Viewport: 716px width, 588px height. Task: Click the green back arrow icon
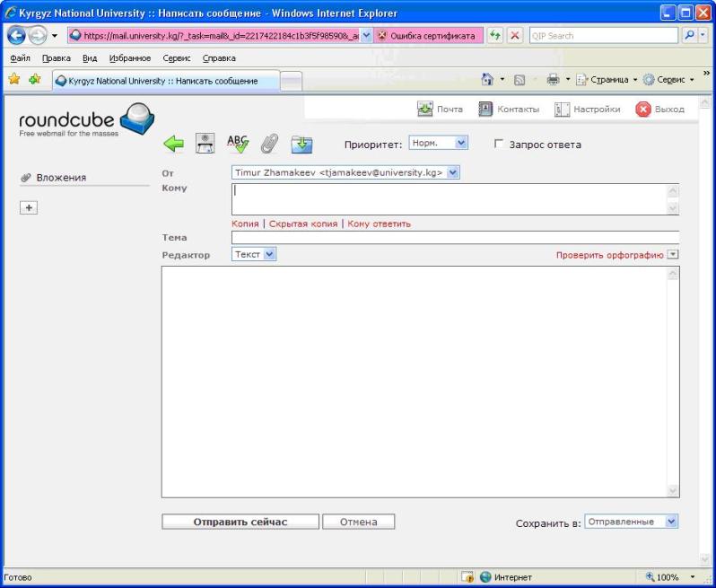pos(173,145)
